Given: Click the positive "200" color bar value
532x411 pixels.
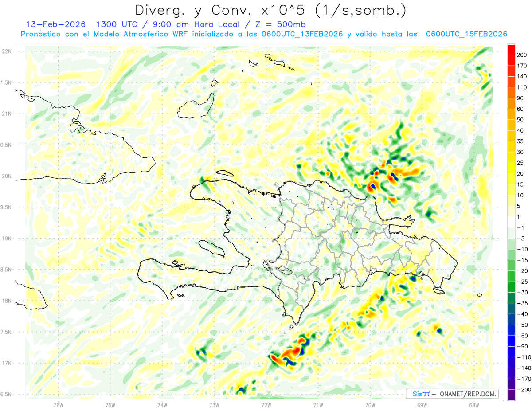Looking at the screenshot, I should coord(523,55).
